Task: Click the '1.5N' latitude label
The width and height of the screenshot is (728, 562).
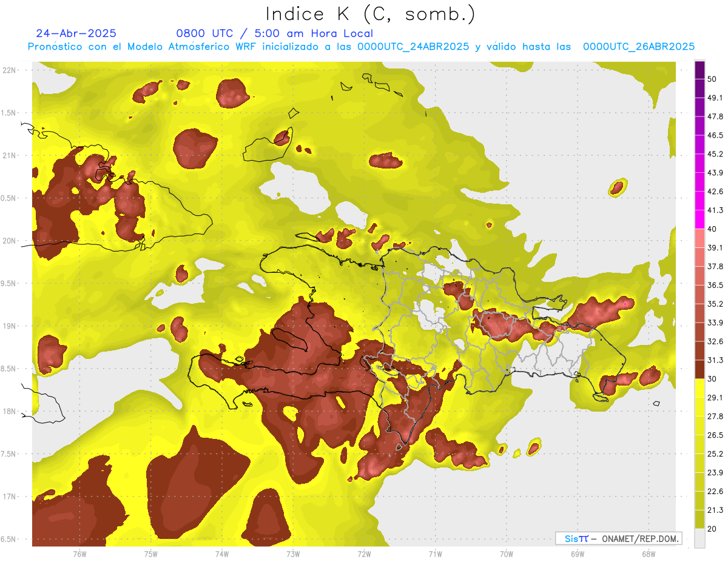Action: click(9, 113)
